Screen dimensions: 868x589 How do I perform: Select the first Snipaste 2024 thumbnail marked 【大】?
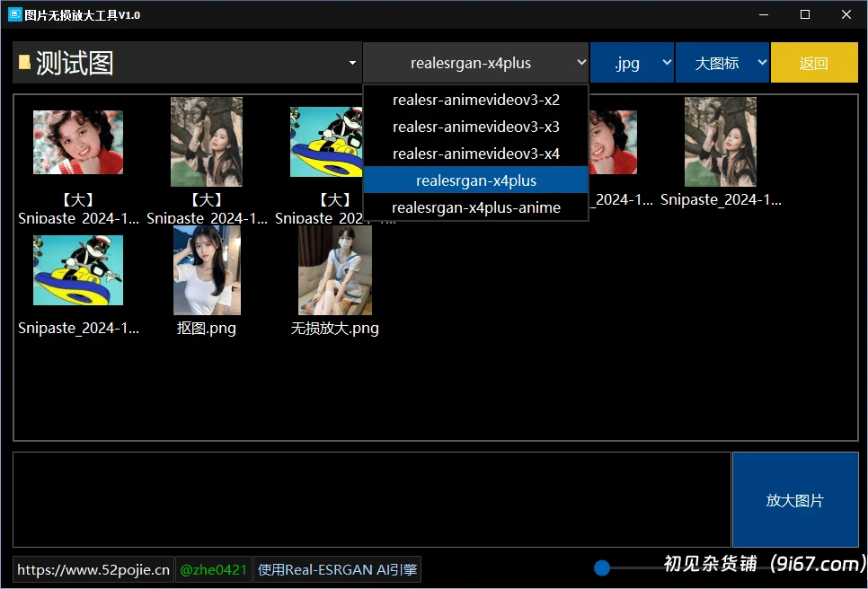(x=77, y=142)
